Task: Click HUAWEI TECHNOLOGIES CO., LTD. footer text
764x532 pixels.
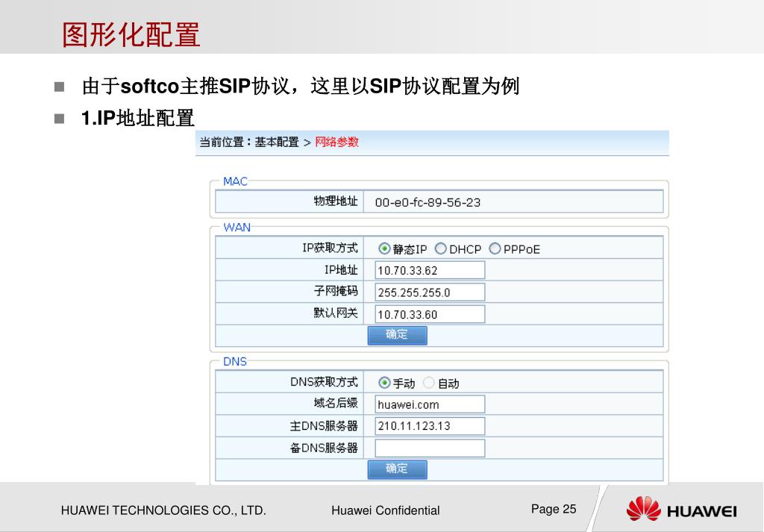Action: [x=163, y=510]
